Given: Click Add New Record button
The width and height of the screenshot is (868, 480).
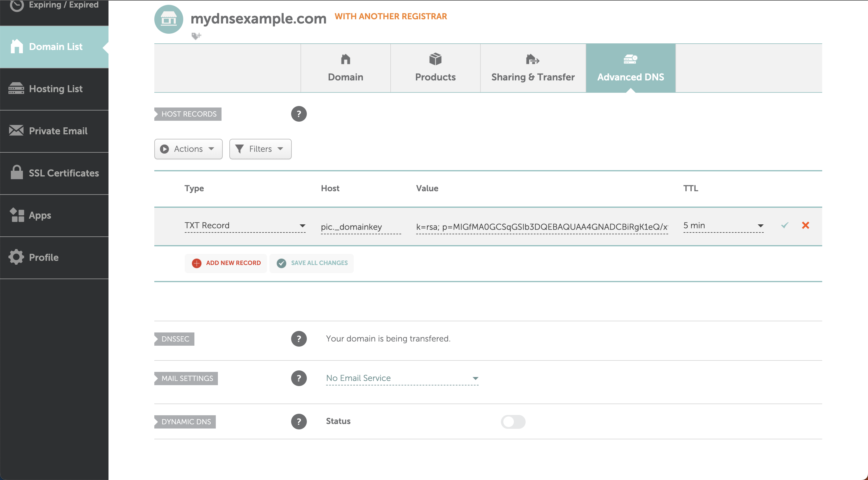Looking at the screenshot, I should (226, 263).
